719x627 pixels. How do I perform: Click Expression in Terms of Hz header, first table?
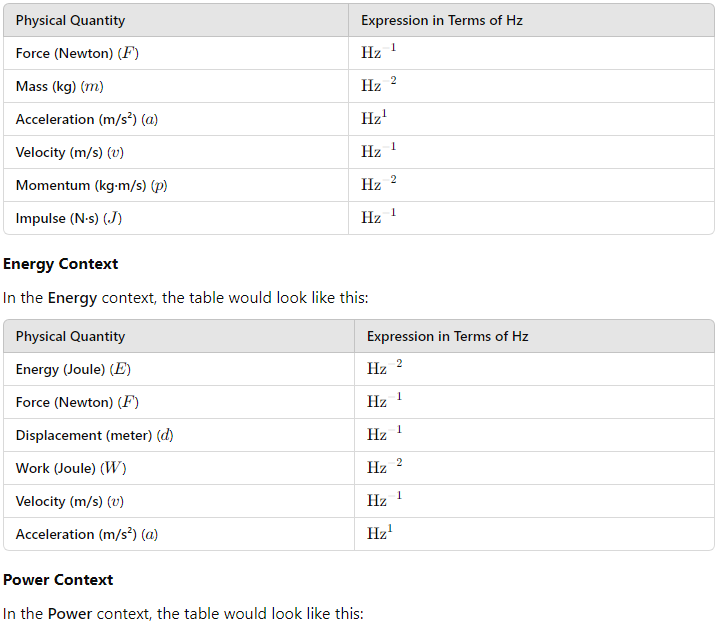(442, 20)
